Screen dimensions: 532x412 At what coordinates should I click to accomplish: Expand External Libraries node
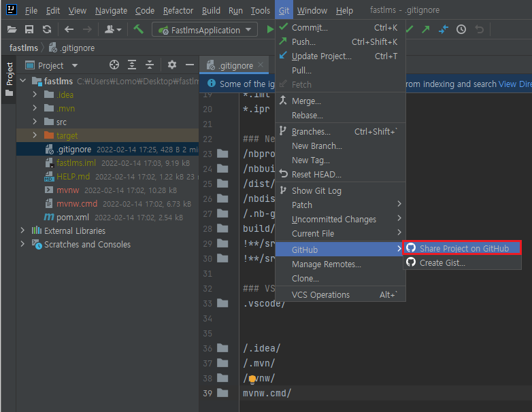click(22, 230)
